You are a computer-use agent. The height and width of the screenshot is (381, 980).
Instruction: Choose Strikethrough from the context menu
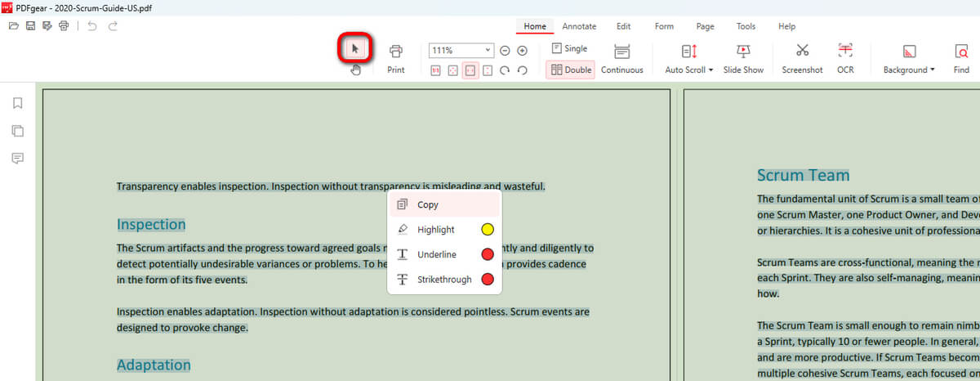coord(444,280)
